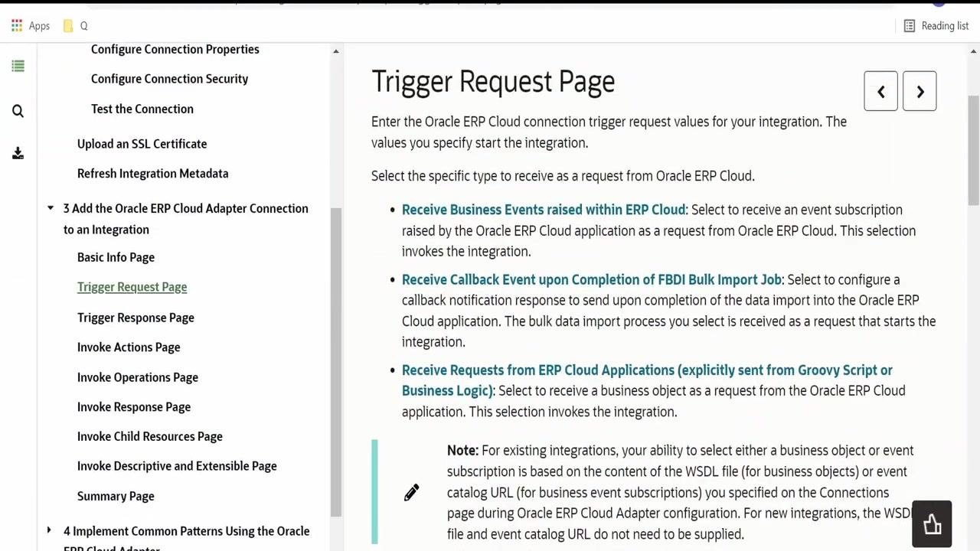The width and height of the screenshot is (980, 551).
Task: Open chapter 4 Implement Common Patterns link
Action: (x=186, y=537)
